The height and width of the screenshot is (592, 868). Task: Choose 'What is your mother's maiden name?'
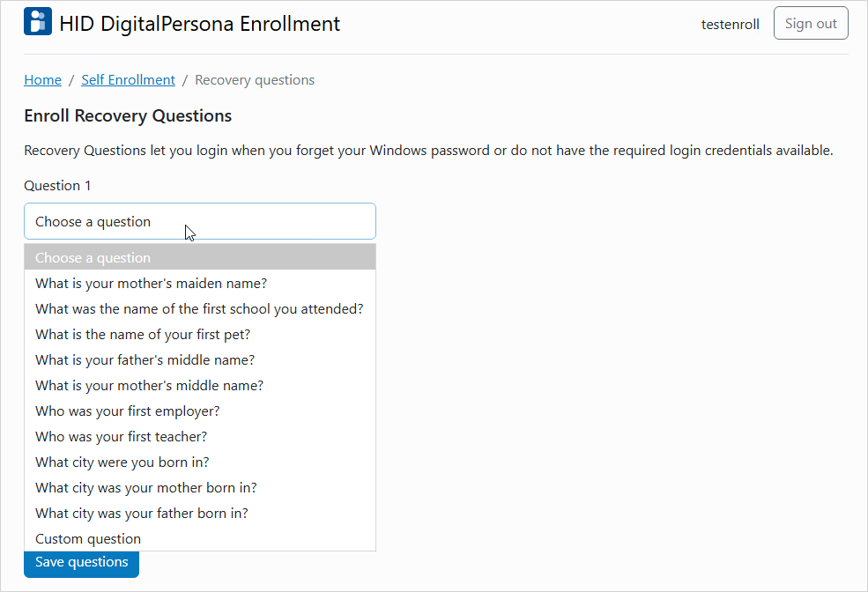coord(151,284)
